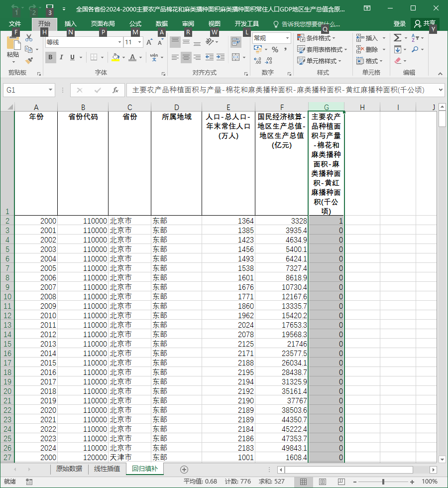Toggle Italic formatting button
Image resolution: width=448 pixels, height=488 pixels.
(x=61, y=57)
